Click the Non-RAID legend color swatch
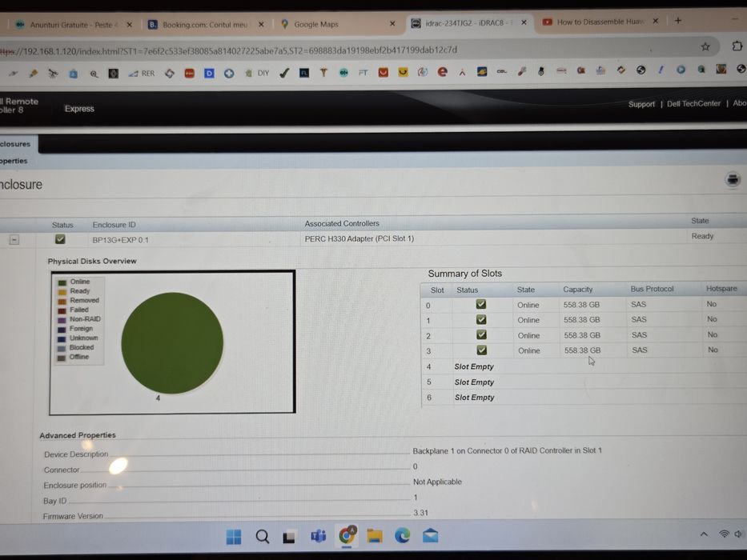This screenshot has width=747, height=560. click(62, 320)
